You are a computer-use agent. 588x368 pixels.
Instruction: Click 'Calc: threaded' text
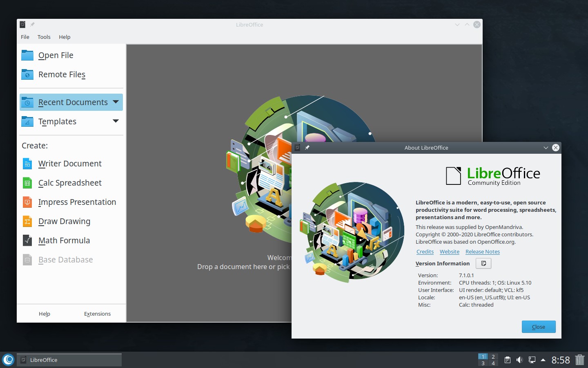[476, 305]
